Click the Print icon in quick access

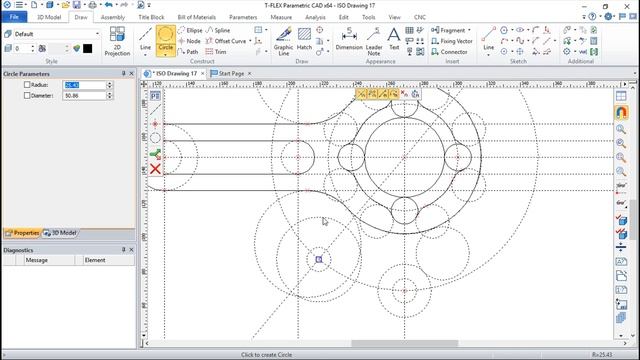point(93,5)
